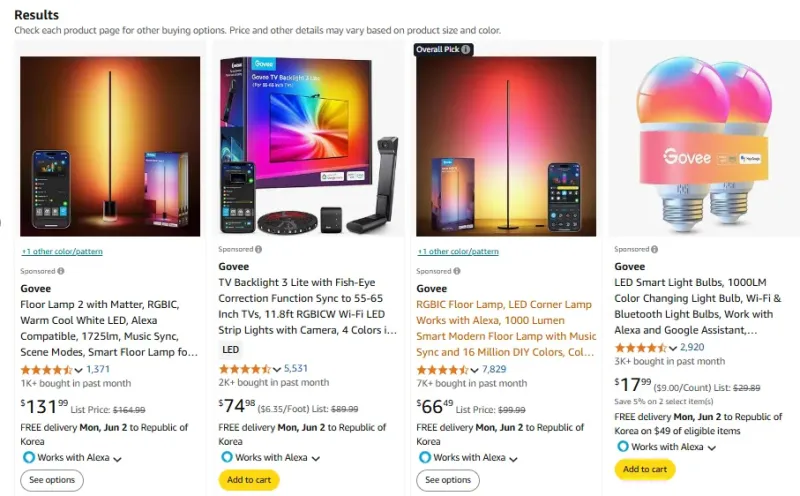The width and height of the screenshot is (800, 496).
Task: Click the Alexa icon under Smart Light Bulbs
Action: [x=622, y=447]
